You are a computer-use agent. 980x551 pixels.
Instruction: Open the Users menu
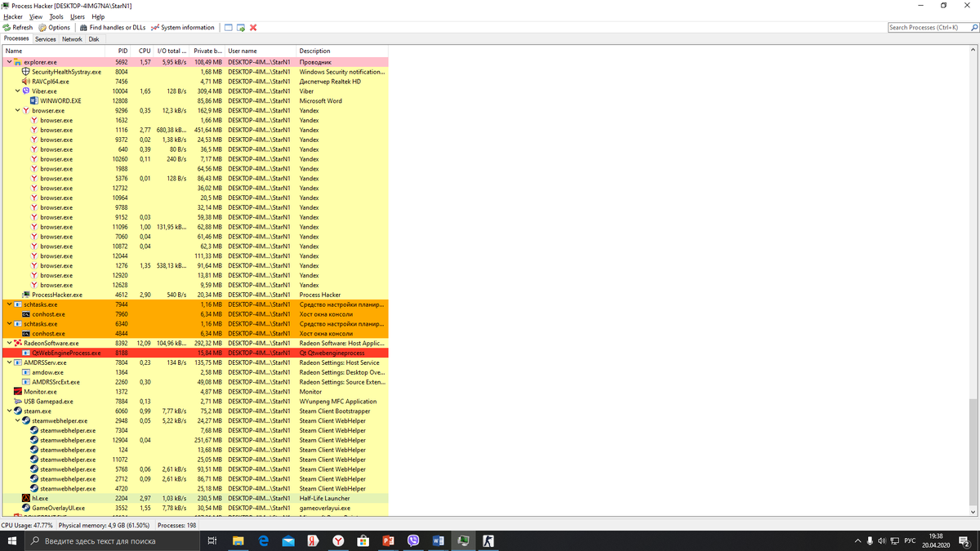[78, 16]
